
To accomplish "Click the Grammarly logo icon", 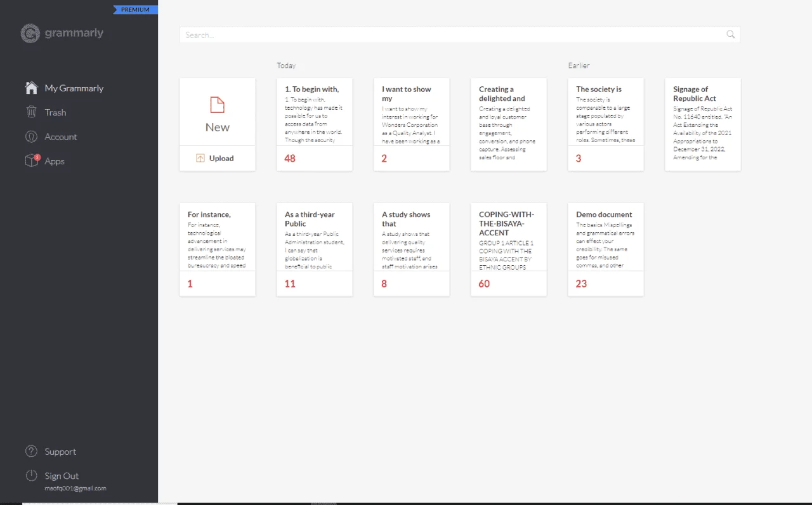I will [30, 34].
